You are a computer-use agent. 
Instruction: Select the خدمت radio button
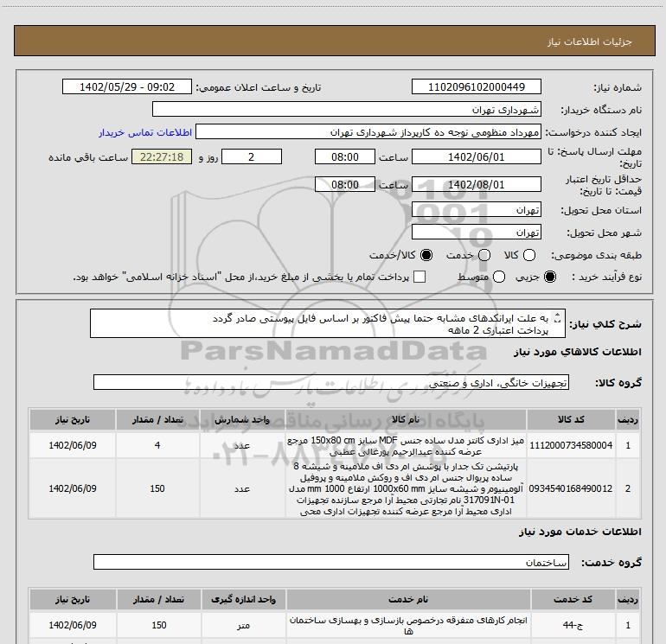click(x=484, y=255)
